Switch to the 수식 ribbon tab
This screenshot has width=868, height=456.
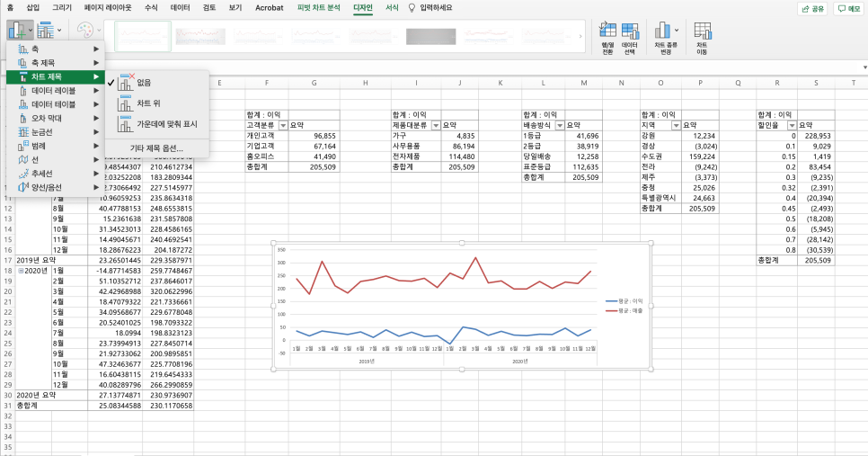tap(151, 8)
